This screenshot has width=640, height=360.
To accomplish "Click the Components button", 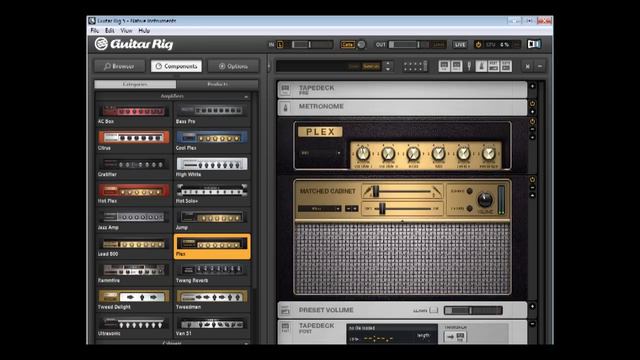I will coord(176,66).
